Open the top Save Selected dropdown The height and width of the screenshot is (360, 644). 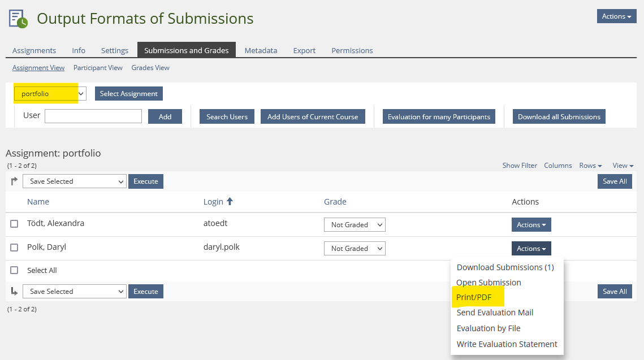pos(74,181)
